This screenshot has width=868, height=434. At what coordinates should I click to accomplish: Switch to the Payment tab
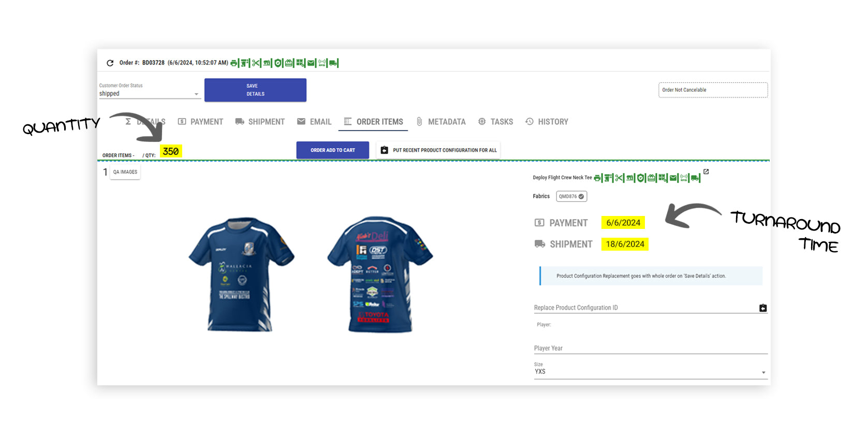coord(200,122)
